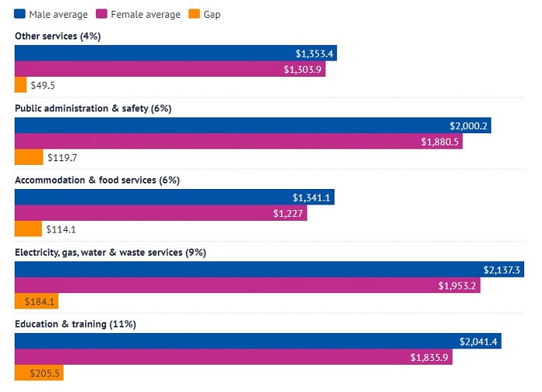
Task: Select the $1,227 female bar
Action: (x=161, y=213)
